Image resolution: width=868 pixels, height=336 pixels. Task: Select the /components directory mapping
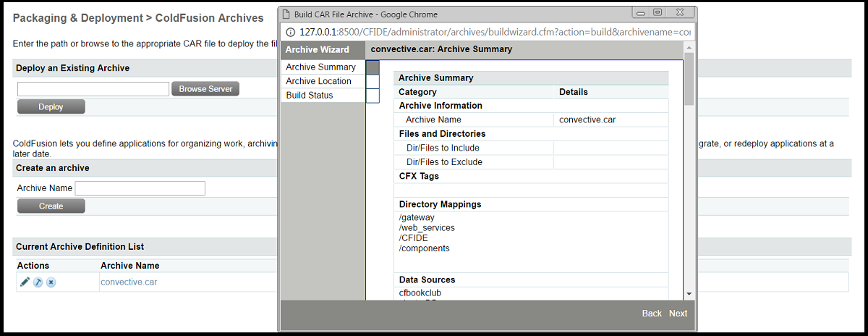click(424, 248)
